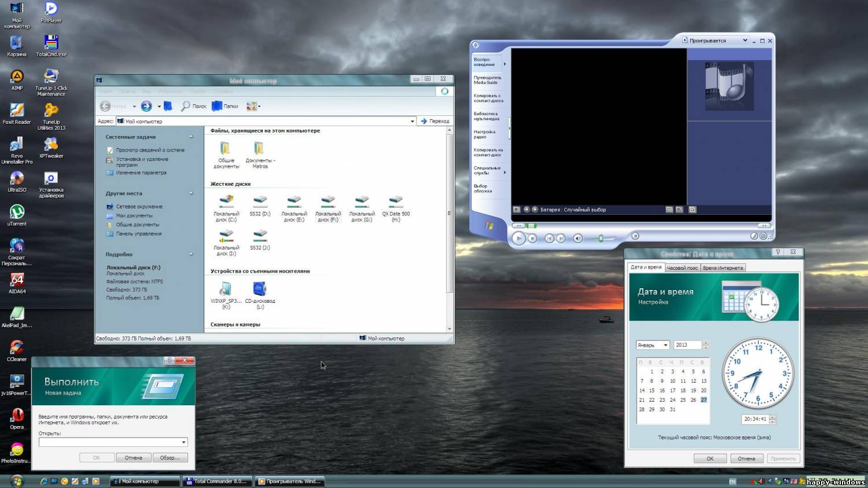Open the AIDA64 desktop icon
The image size is (868, 488).
point(17,280)
